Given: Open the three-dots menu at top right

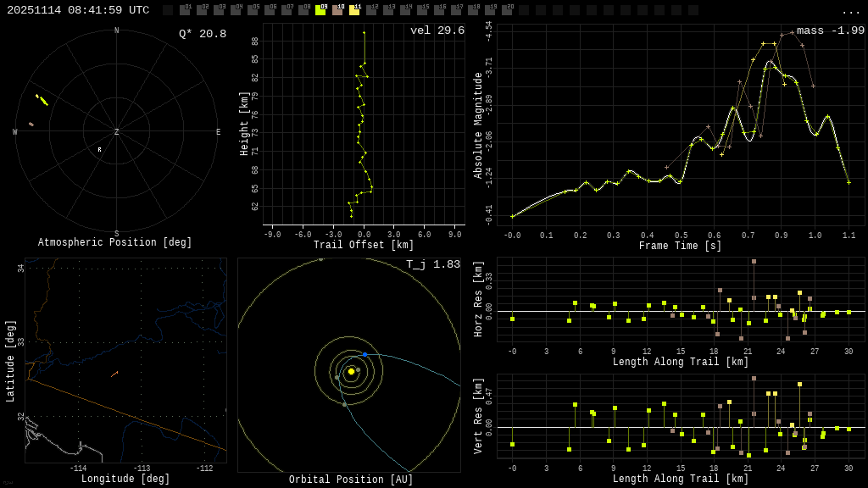Looking at the screenshot, I should pos(850,11).
